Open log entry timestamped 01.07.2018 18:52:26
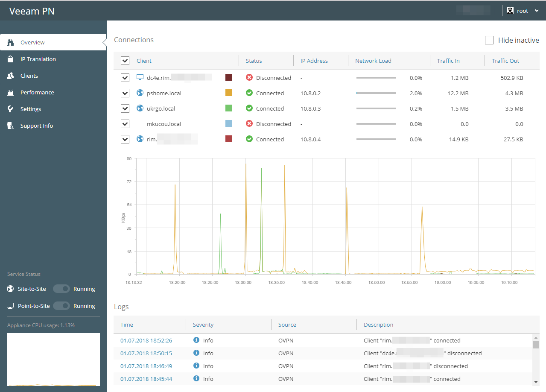The height and width of the screenshot is (392, 546). 146,340
